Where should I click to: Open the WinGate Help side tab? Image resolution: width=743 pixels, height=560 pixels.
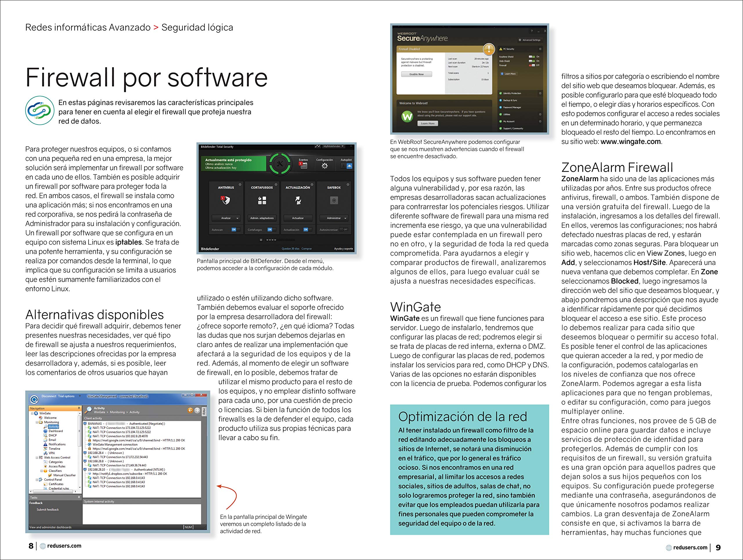tap(204, 412)
